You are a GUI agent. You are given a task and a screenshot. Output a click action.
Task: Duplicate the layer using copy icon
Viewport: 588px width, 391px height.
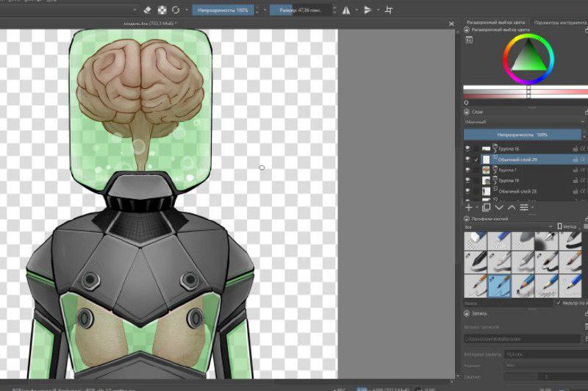coord(487,207)
